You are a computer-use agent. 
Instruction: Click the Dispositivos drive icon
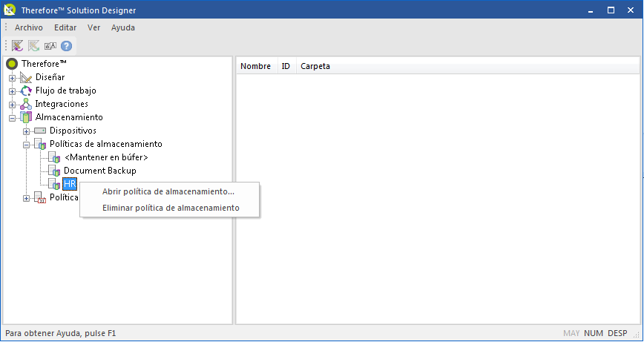pyautogui.click(x=40, y=131)
